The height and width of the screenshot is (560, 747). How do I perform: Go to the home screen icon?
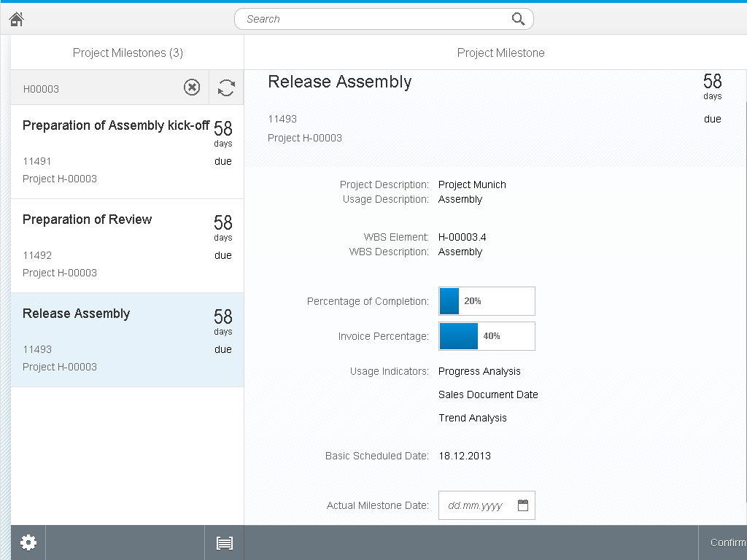tap(17, 20)
